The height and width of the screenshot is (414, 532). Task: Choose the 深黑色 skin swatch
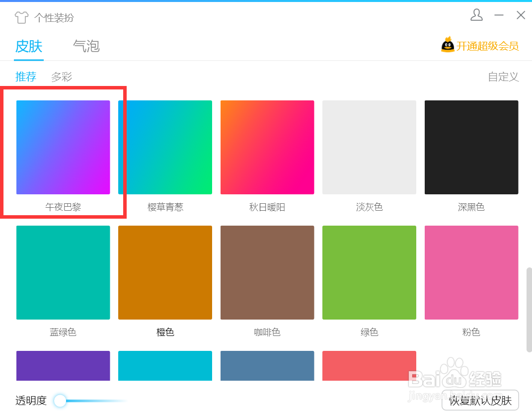pos(471,147)
